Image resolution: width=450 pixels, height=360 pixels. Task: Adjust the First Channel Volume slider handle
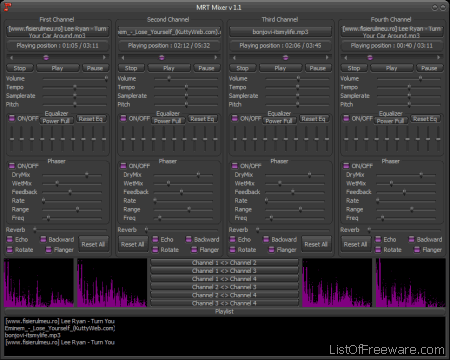point(106,79)
